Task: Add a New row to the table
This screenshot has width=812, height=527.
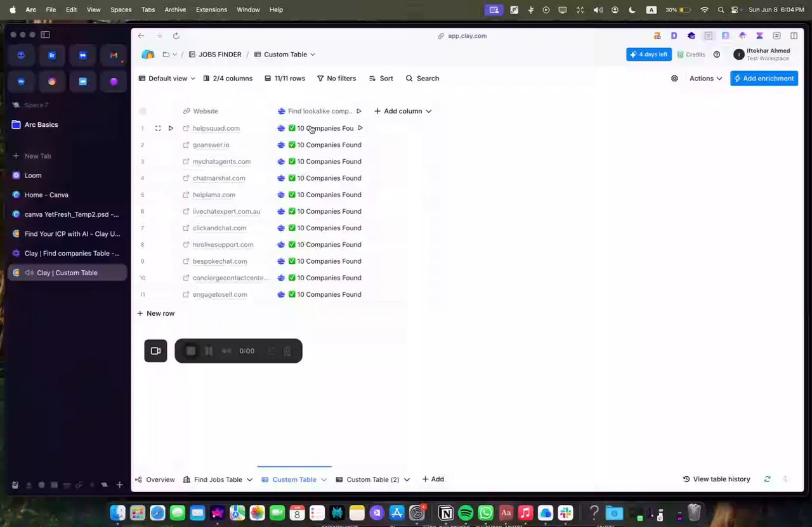Action: [155, 313]
